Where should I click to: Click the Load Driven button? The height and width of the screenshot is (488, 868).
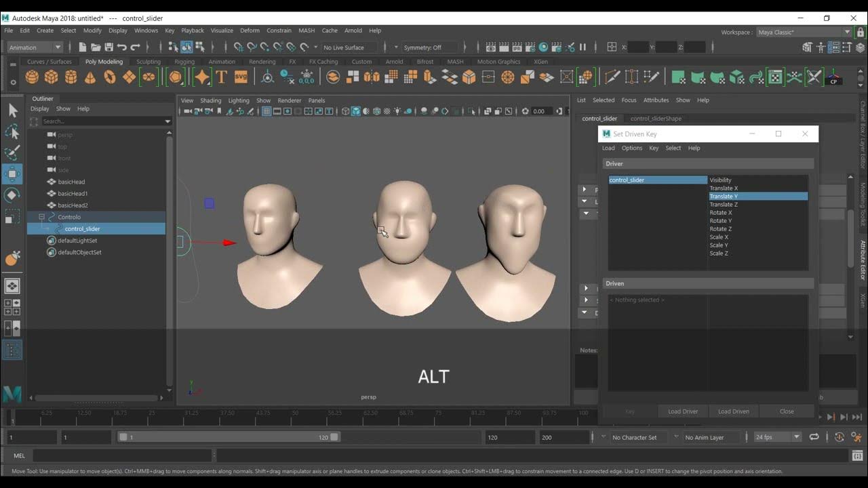pos(734,411)
